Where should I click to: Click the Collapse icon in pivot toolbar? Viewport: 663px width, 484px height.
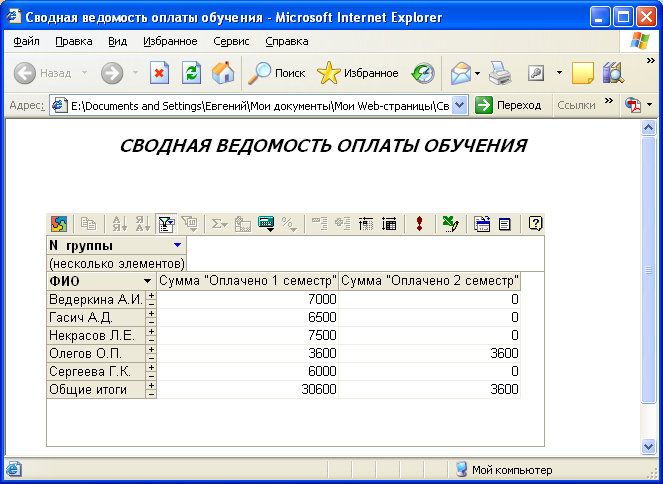(x=320, y=224)
